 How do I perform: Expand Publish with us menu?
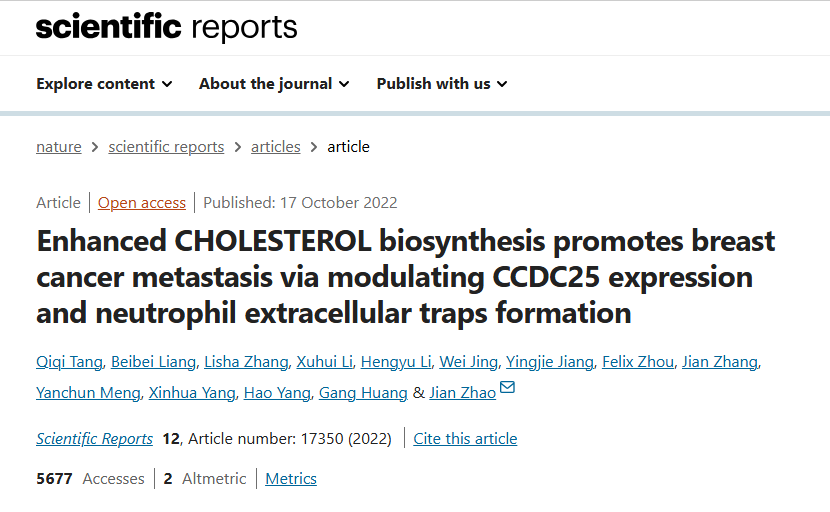tap(442, 84)
